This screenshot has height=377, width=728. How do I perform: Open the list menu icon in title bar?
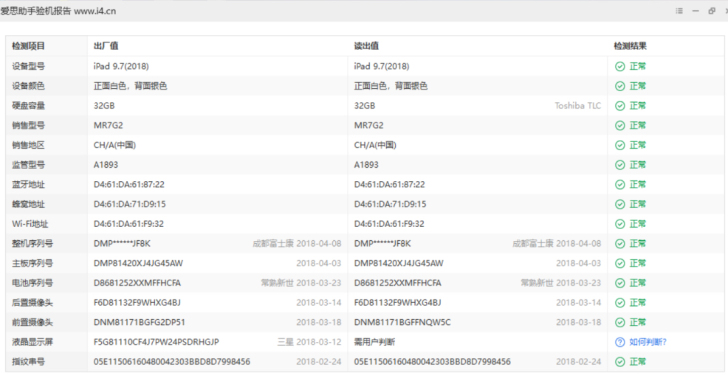[679, 11]
